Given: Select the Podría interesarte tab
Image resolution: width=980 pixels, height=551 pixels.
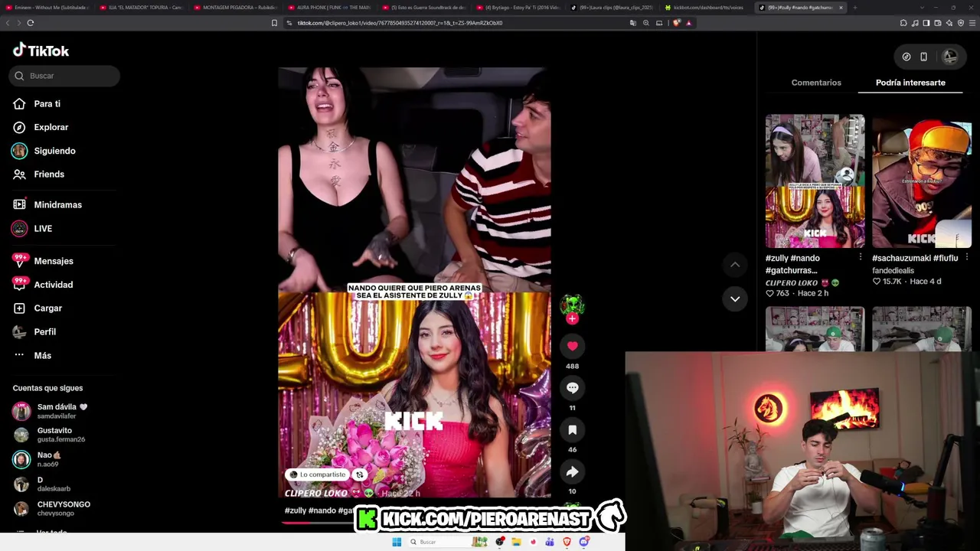Looking at the screenshot, I should tap(910, 83).
